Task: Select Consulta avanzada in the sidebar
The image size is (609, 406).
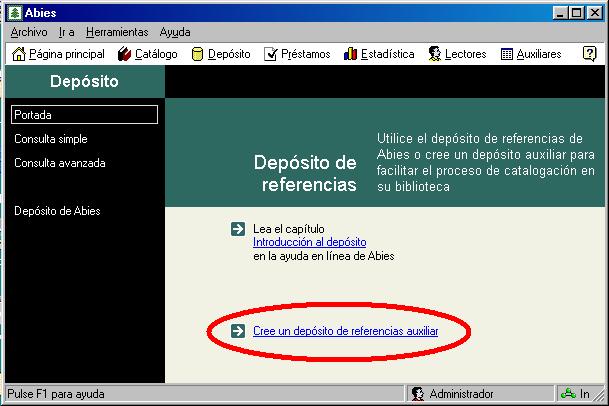Action: [59, 163]
